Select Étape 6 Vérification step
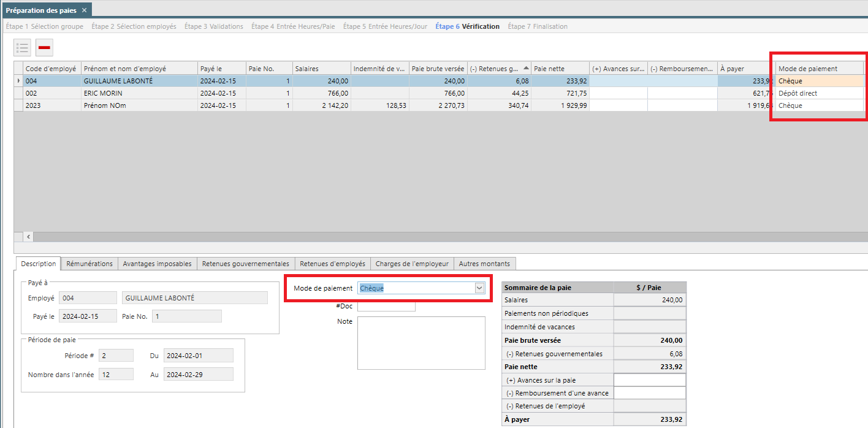Screen dimensions: 868x428 [467, 26]
